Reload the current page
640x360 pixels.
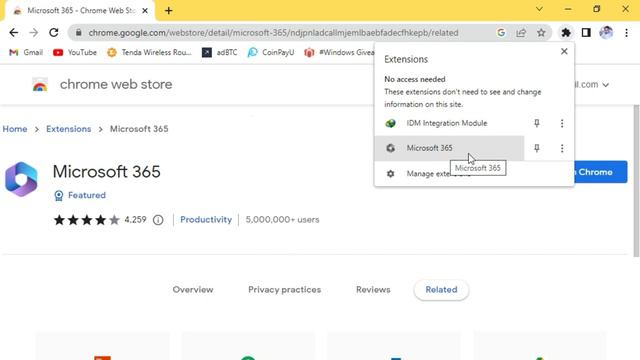tap(53, 33)
